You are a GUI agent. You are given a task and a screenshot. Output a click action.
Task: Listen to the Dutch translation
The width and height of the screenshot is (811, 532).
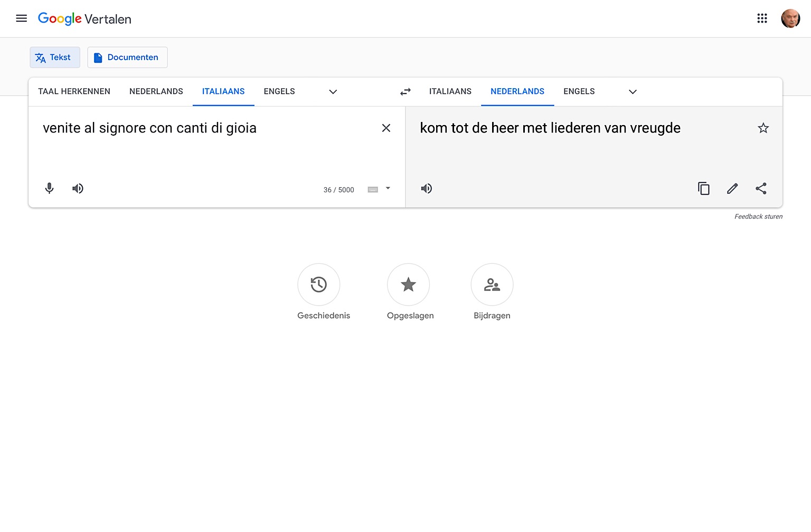click(x=427, y=188)
